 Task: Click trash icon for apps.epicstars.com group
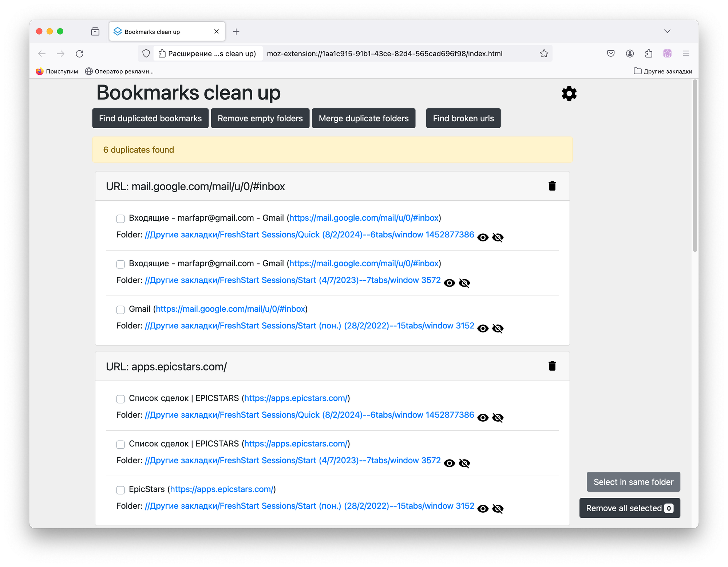click(x=552, y=366)
